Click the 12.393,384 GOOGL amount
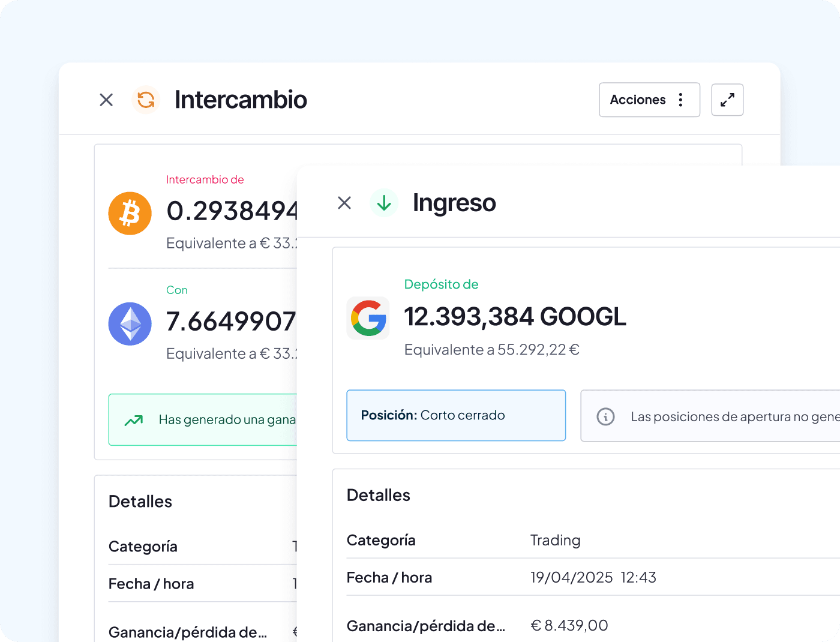 [x=515, y=317]
